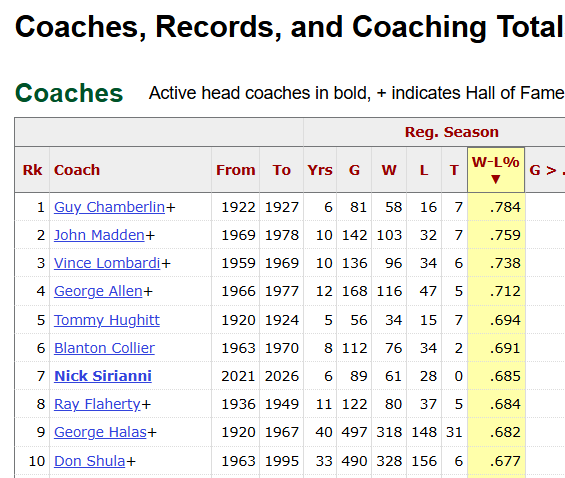Sort by T ties column header
The width and height of the screenshot is (565, 478).
point(454,170)
